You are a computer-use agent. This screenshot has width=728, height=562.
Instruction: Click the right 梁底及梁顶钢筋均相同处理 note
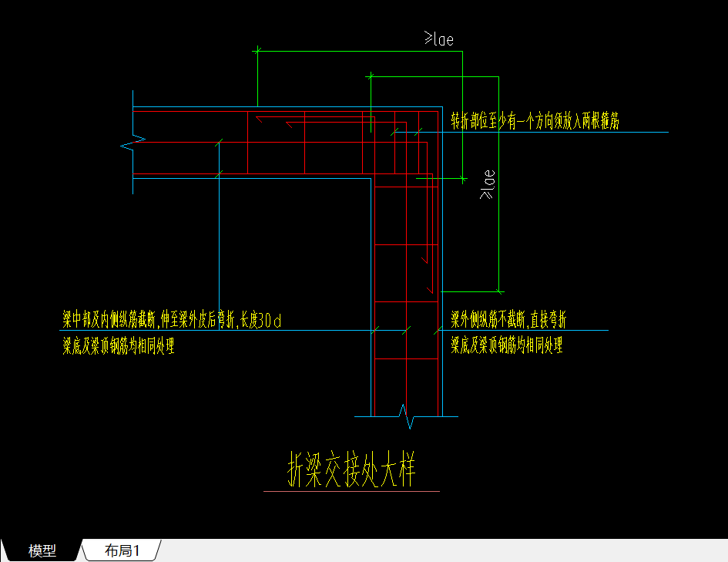pyautogui.click(x=507, y=345)
